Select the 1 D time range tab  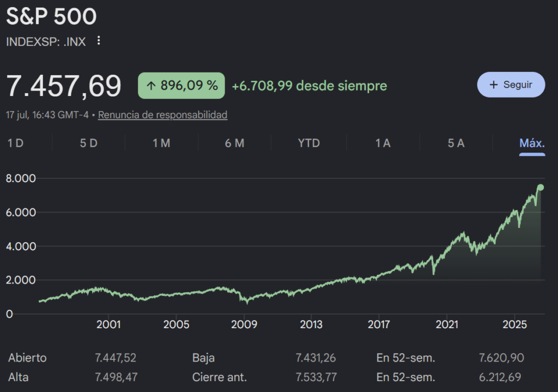point(16,143)
